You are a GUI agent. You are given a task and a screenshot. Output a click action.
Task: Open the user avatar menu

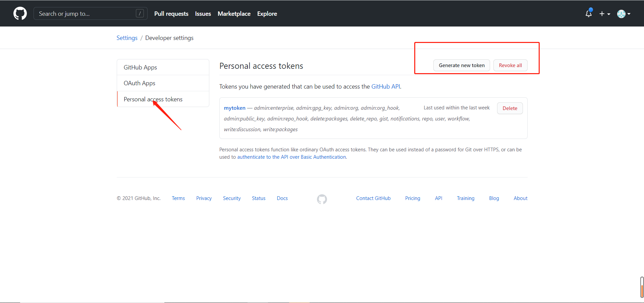tap(624, 14)
